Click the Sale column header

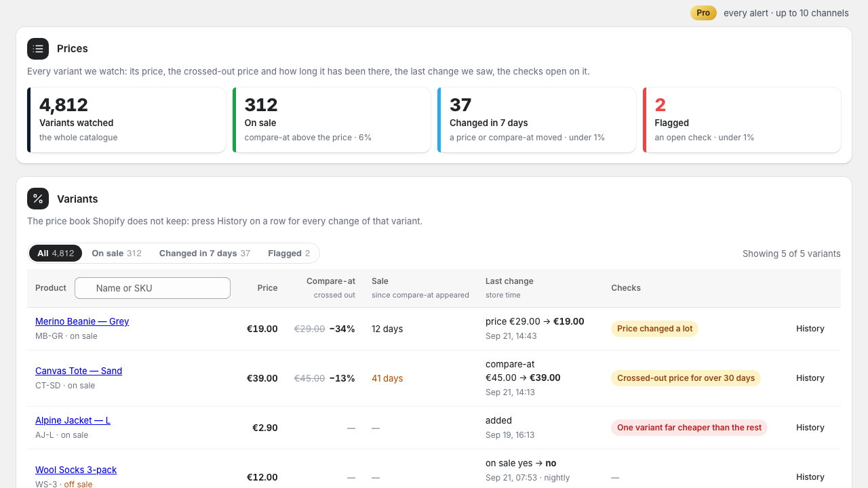[x=380, y=281]
